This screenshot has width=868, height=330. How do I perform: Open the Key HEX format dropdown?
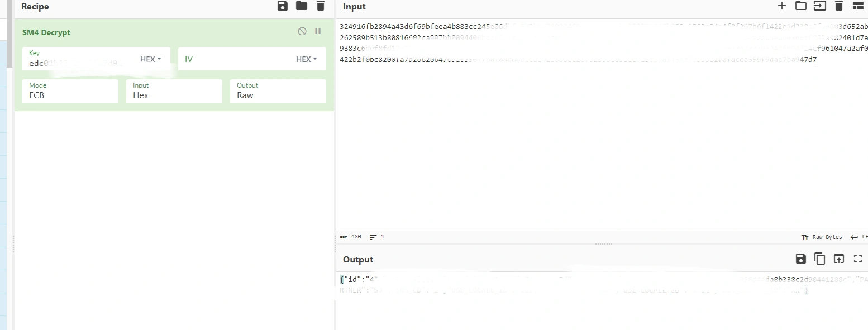150,59
